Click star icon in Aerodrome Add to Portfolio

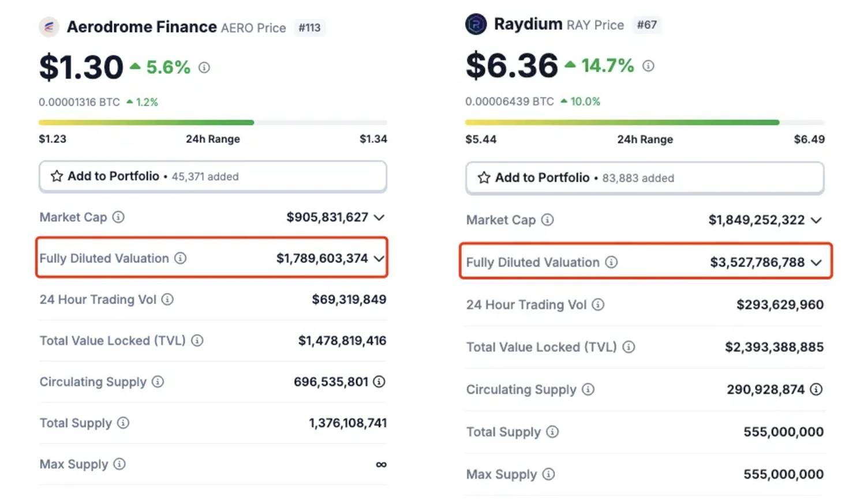pyautogui.click(x=57, y=176)
